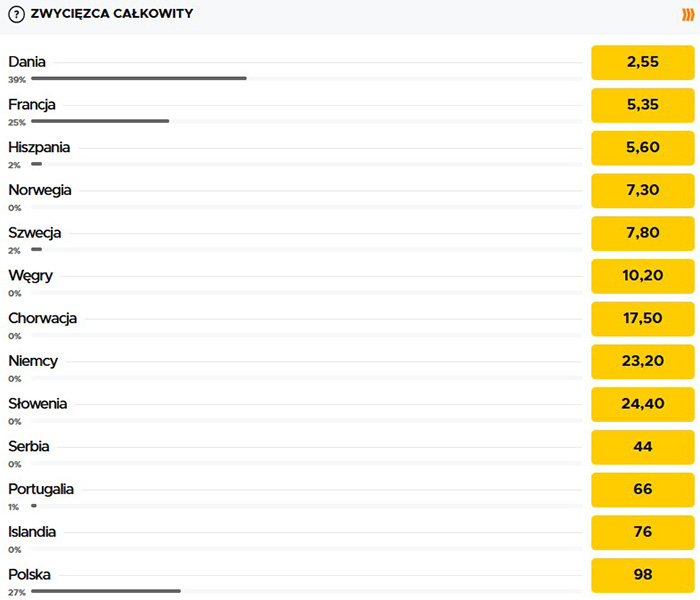
Task: Select Francja odds 5,35
Action: point(642,105)
